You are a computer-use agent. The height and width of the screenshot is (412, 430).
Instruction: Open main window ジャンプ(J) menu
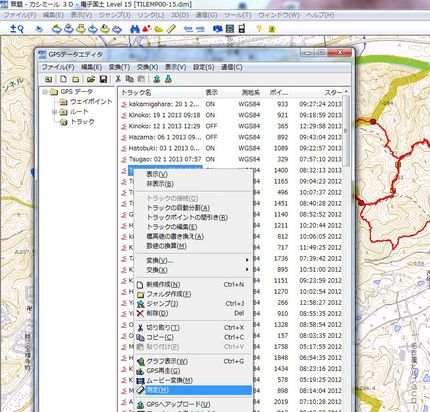[115, 15]
